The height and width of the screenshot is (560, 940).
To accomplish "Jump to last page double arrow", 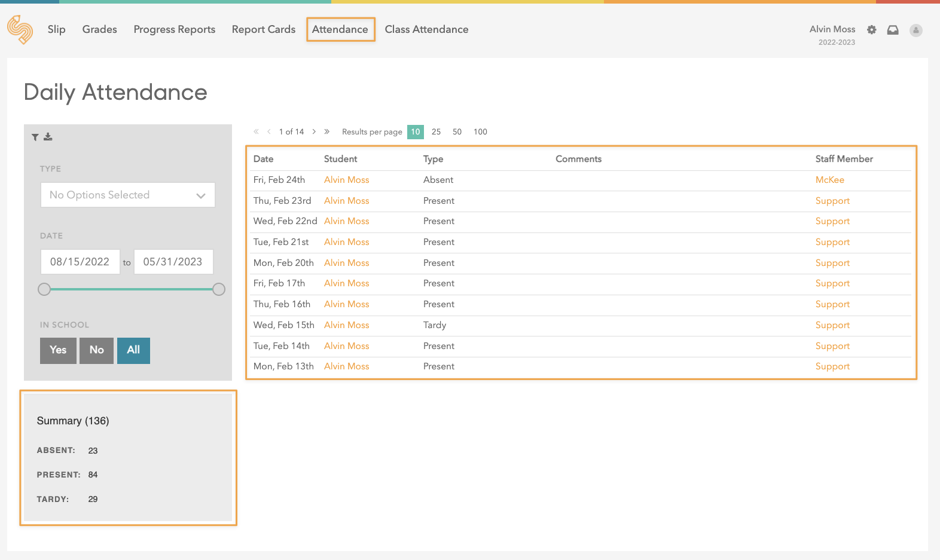I will (327, 131).
